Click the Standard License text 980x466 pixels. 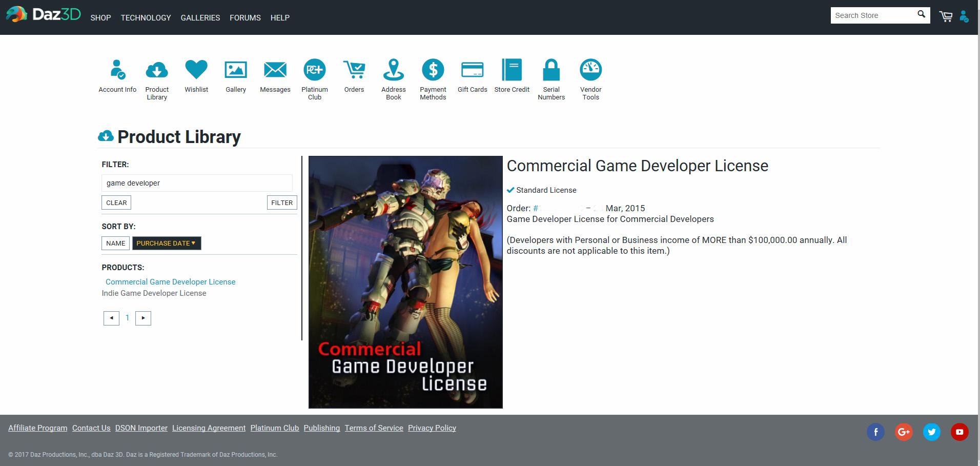(546, 190)
